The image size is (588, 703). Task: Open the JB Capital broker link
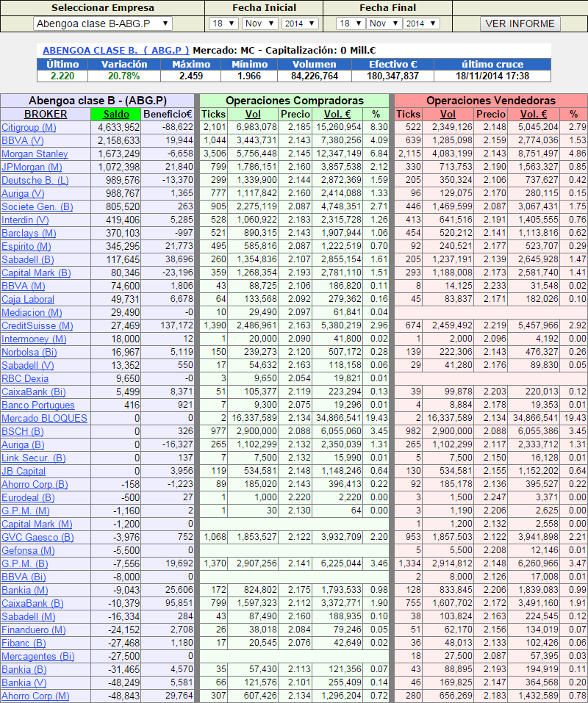[24, 471]
